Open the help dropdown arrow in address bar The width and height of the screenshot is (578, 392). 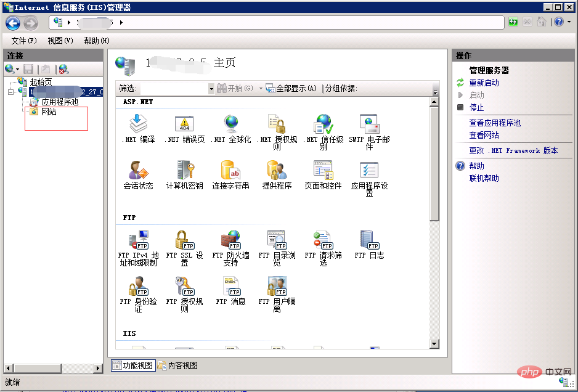(569, 22)
